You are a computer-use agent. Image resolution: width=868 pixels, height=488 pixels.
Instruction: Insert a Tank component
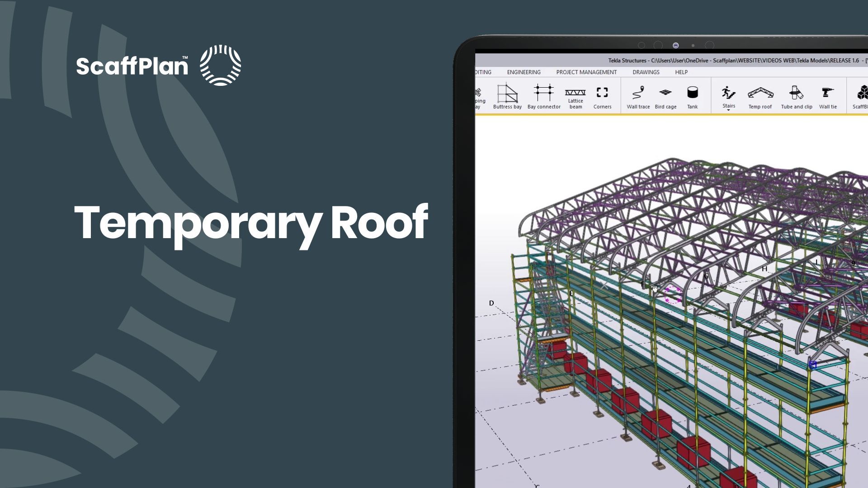tap(692, 97)
